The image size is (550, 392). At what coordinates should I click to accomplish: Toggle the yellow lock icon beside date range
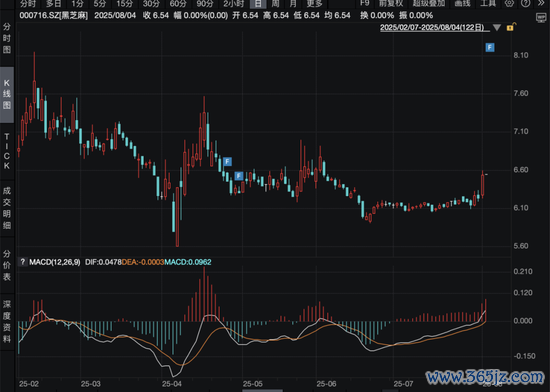pyautogui.click(x=511, y=27)
